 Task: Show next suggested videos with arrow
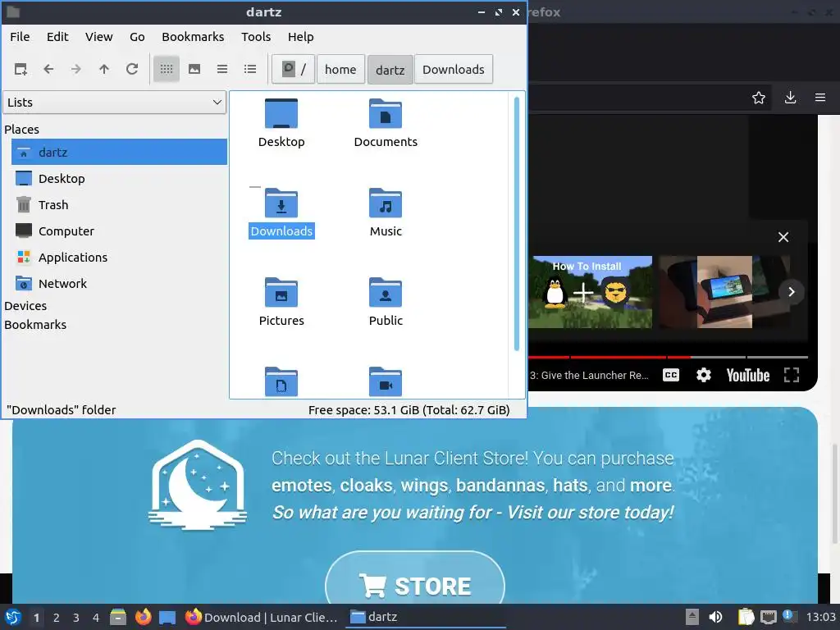tap(792, 292)
